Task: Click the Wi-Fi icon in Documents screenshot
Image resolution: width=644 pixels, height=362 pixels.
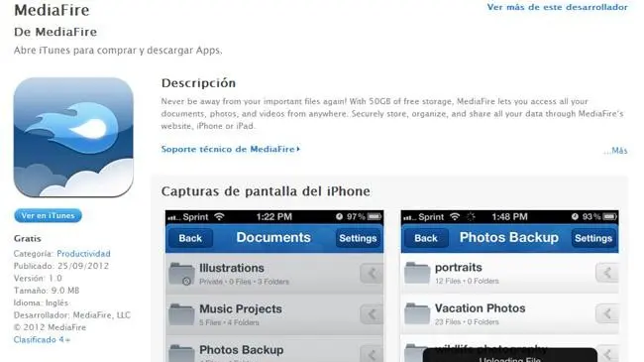Action: (x=219, y=216)
